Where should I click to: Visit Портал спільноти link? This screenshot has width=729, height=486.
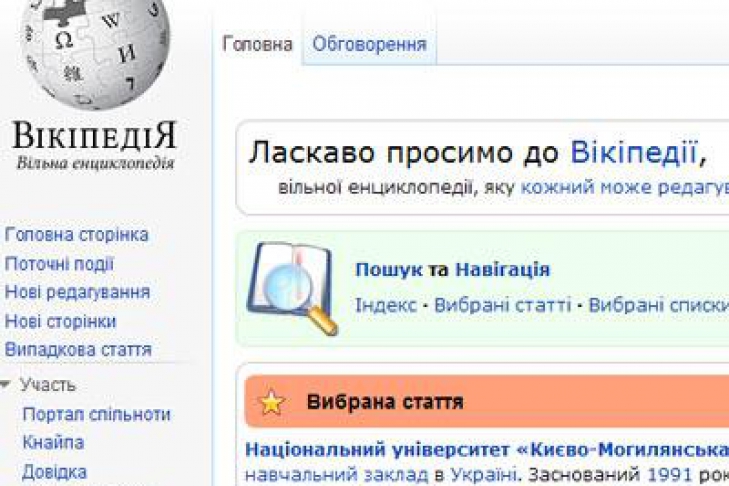(x=96, y=414)
